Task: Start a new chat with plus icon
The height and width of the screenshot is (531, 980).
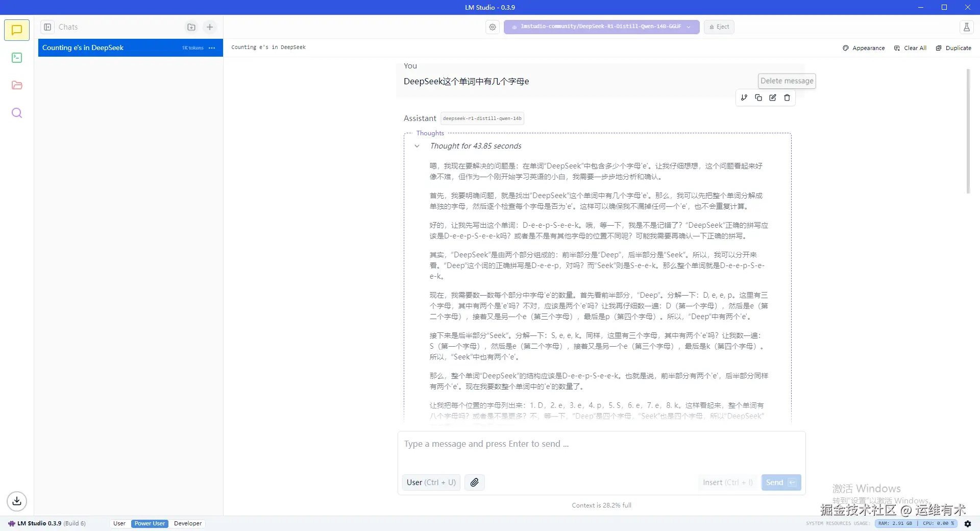Action: click(210, 27)
